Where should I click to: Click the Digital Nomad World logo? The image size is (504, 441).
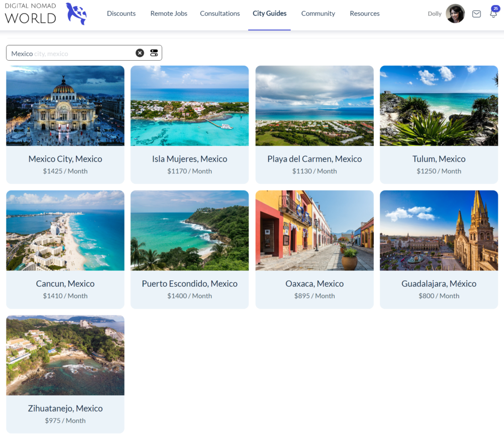tap(45, 14)
